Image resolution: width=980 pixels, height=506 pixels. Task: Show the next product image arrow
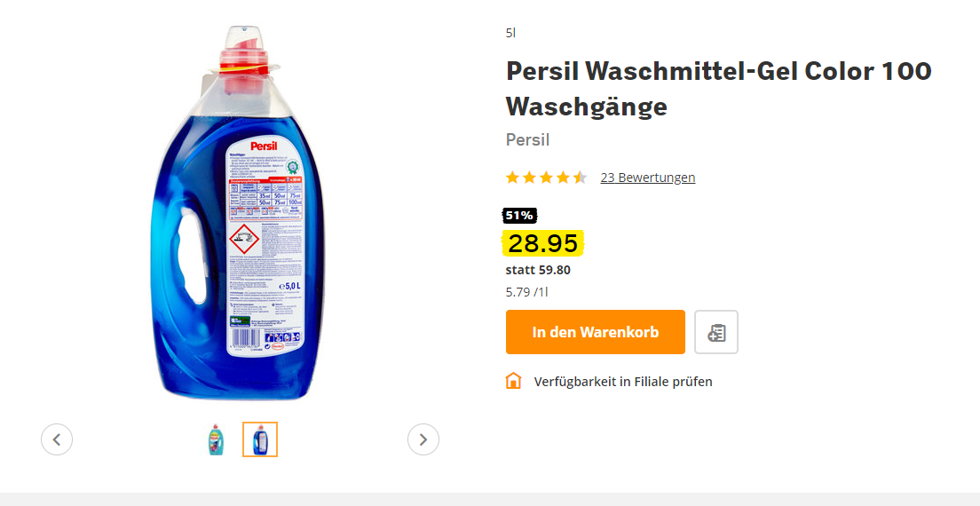point(423,439)
